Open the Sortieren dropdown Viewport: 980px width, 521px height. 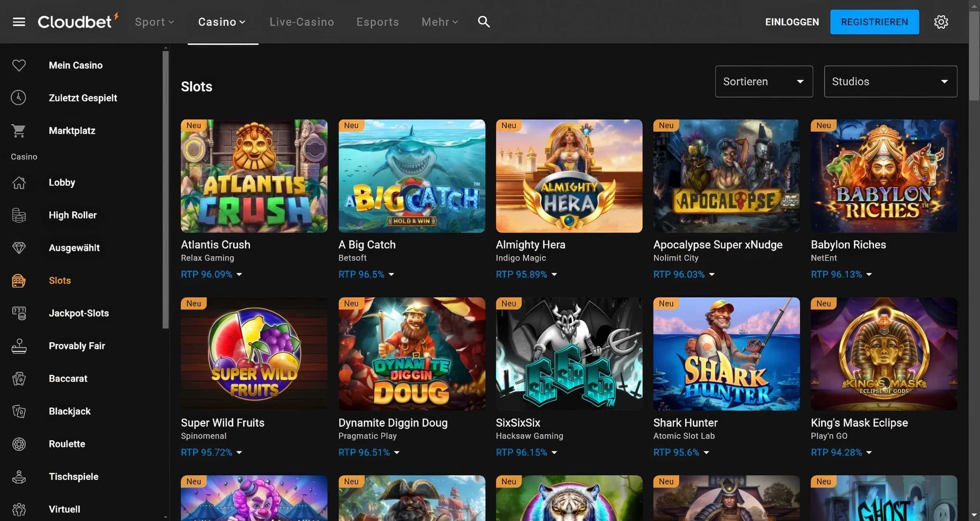[x=764, y=81]
